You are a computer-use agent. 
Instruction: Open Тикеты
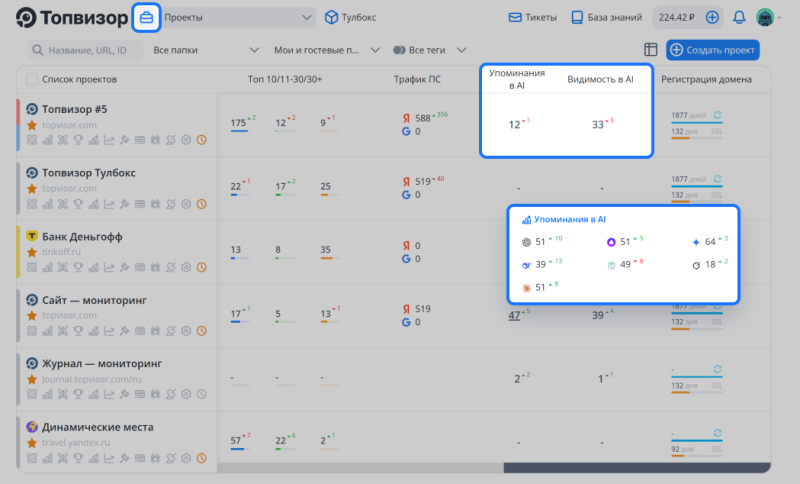pyautogui.click(x=533, y=17)
